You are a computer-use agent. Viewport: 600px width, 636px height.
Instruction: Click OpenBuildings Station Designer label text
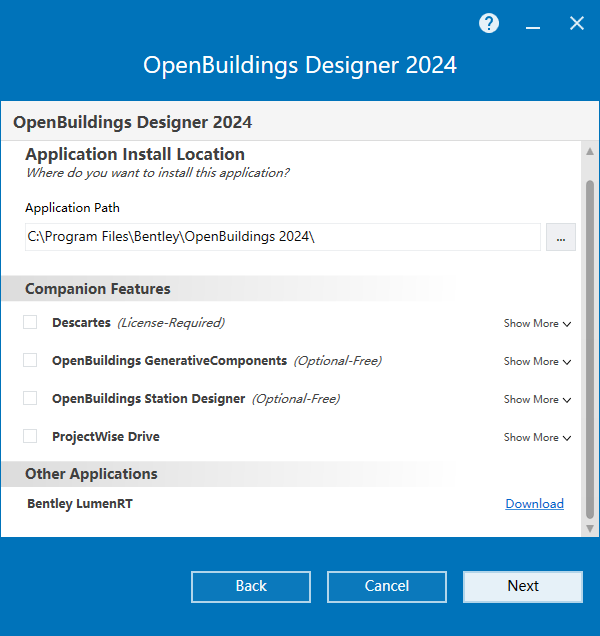[x=148, y=399]
